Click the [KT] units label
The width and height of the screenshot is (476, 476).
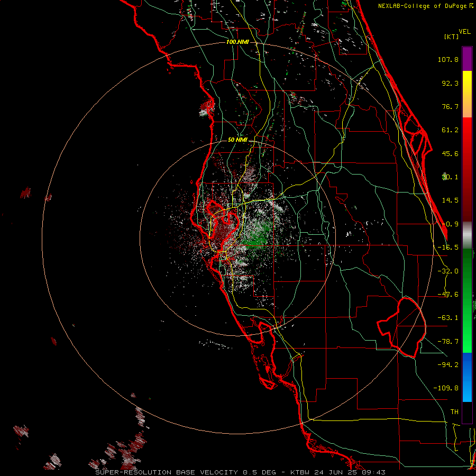[x=452, y=36]
